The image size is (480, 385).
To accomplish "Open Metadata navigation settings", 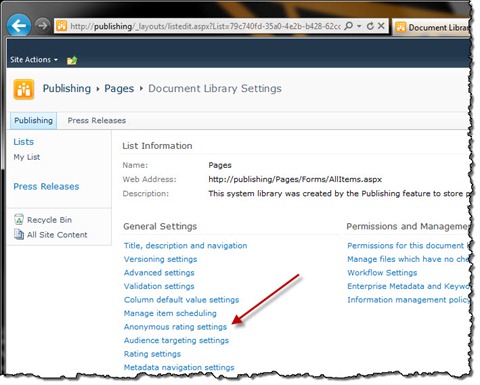I will pos(179,367).
